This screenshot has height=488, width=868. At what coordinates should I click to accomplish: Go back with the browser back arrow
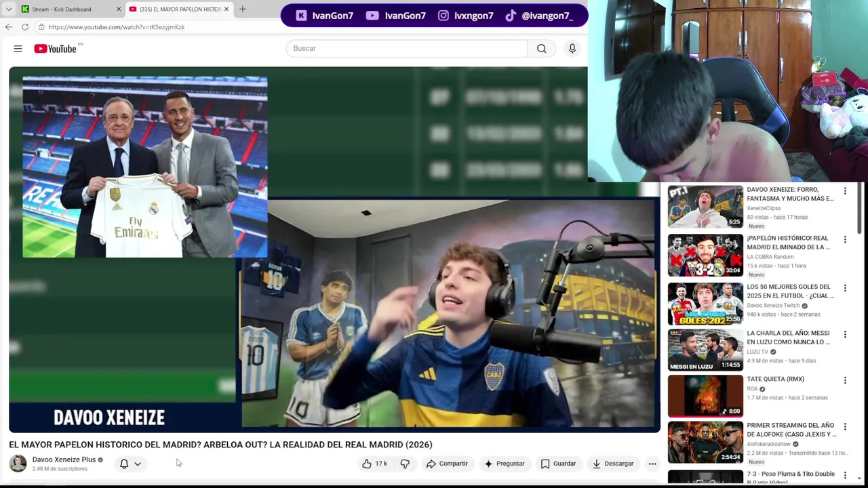8,26
